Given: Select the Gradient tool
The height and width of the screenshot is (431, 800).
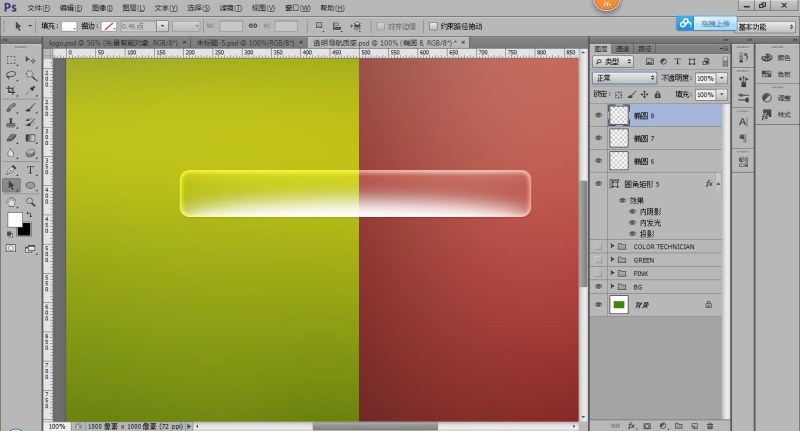Looking at the screenshot, I should 30,138.
